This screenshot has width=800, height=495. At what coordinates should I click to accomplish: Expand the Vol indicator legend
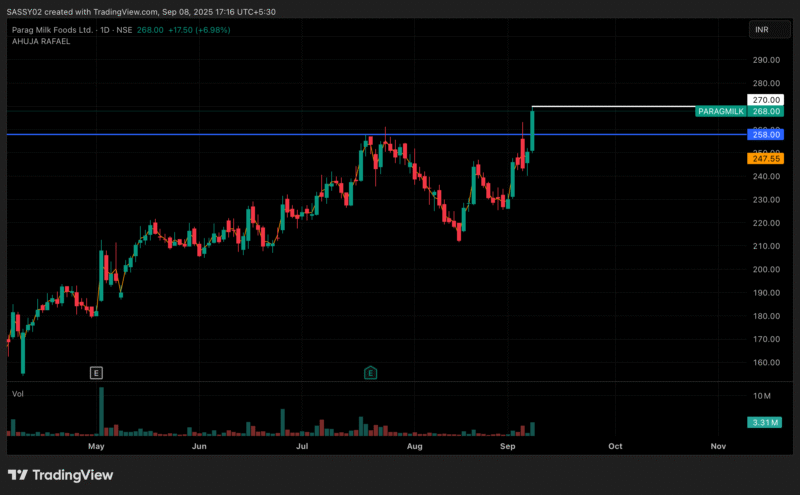(18, 394)
